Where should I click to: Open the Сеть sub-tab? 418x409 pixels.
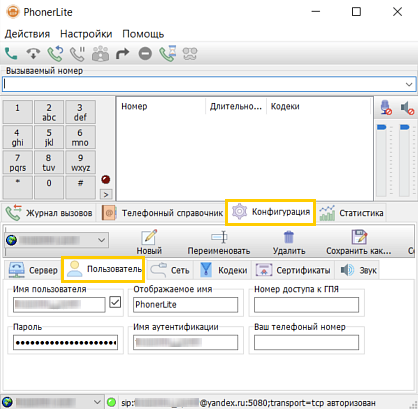pyautogui.click(x=170, y=270)
